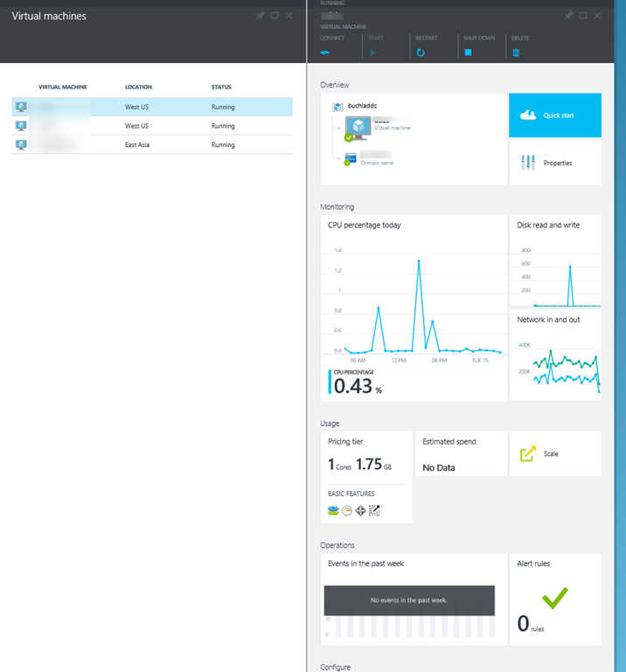Viewport: 626px width, 672px height.
Task: Select the first West US VM row
Action: click(152, 107)
